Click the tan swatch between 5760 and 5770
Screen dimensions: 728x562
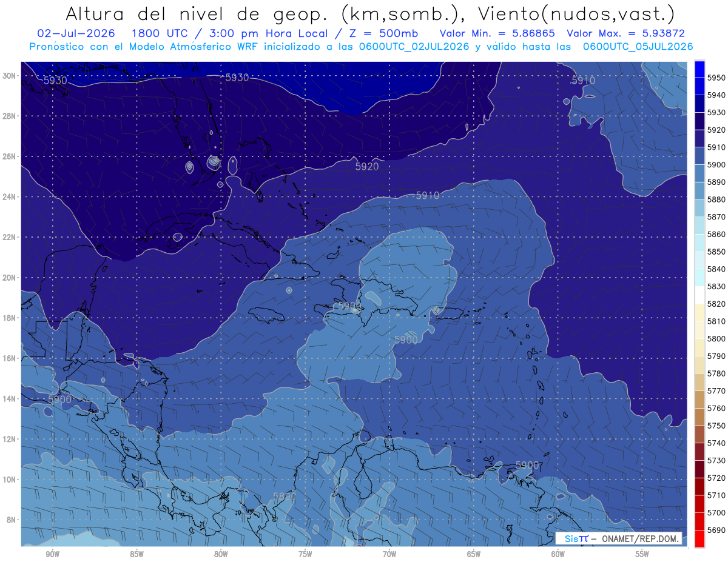coord(699,399)
